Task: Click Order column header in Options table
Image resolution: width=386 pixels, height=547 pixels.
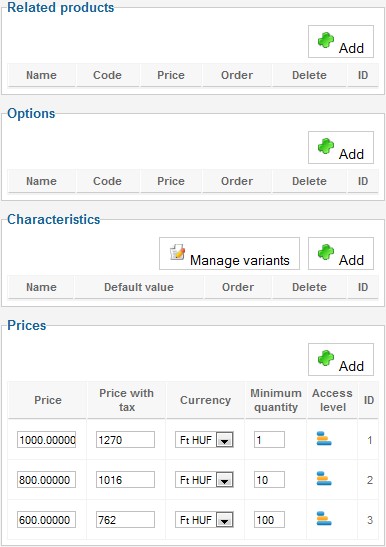Action: (237, 181)
